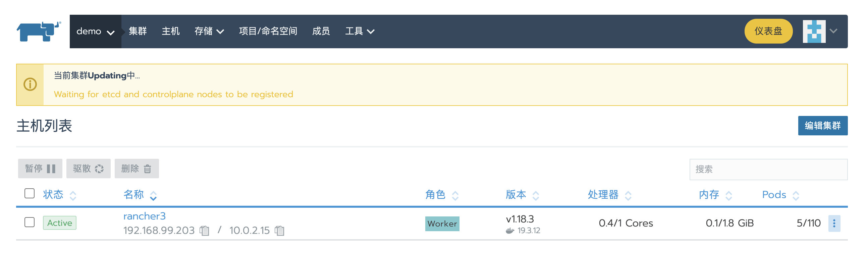Expand the 工具 tools menu

360,31
